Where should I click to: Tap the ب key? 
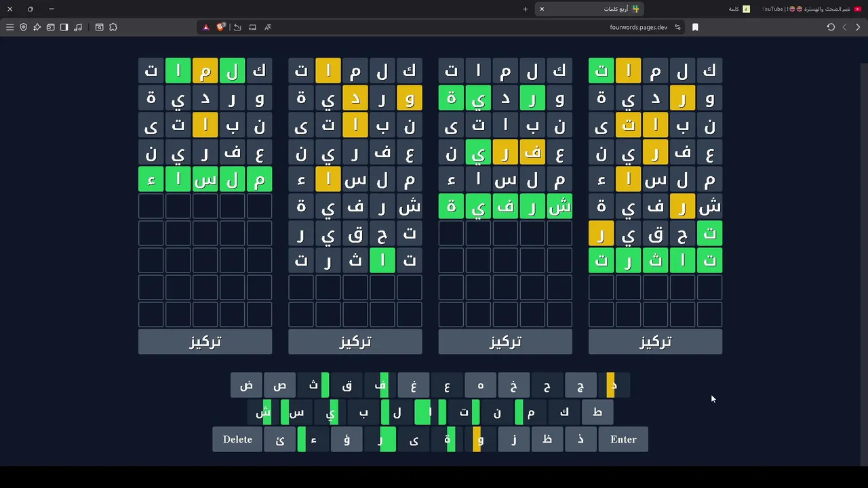363,412
